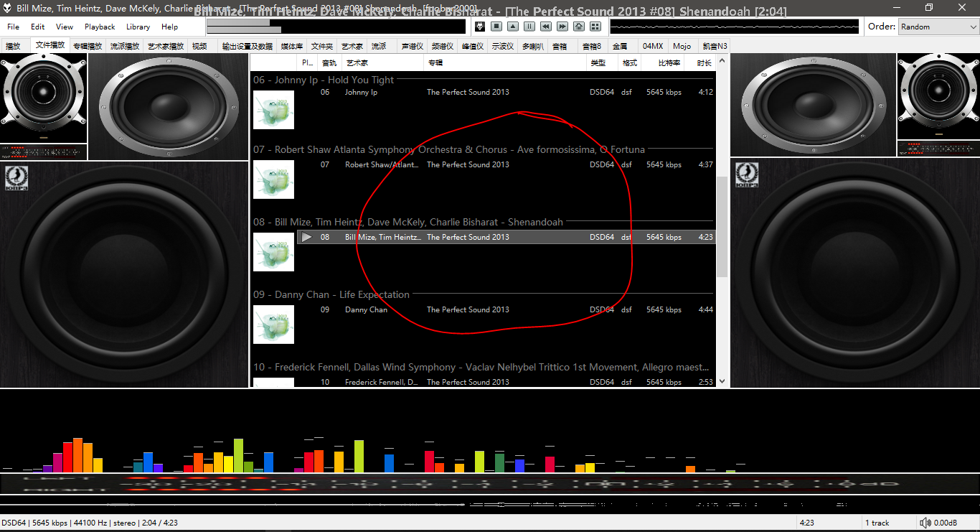Screen dimensions: 980x532
Task: Click the foobar2000 alien head icon
Action: click(480, 27)
